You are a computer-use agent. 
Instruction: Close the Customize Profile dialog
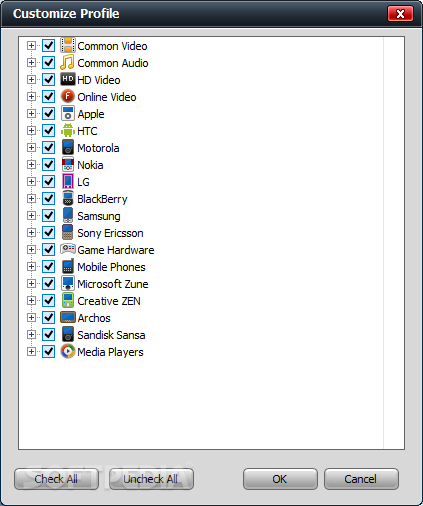pyautogui.click(x=400, y=14)
